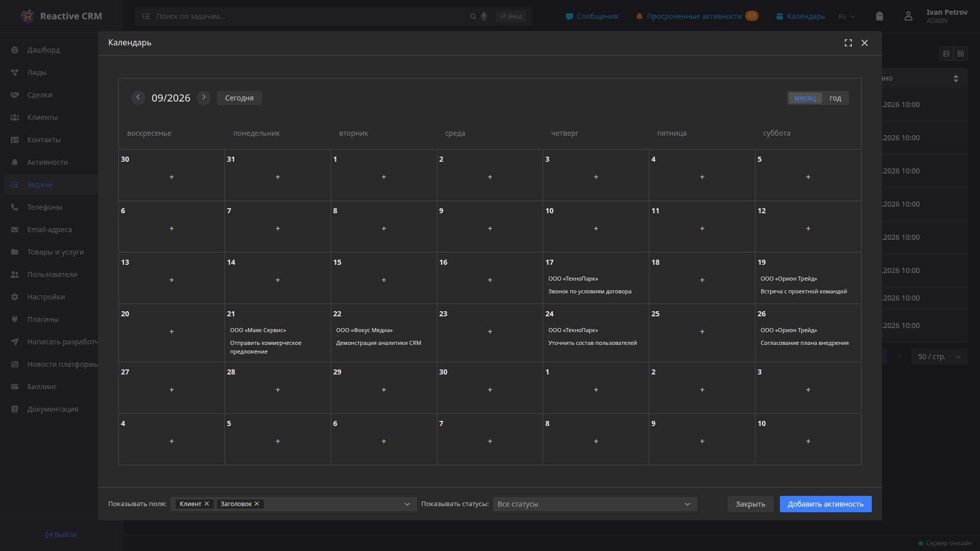Click Выйти logout link
This screenshot has height=551, width=980.
(x=61, y=535)
